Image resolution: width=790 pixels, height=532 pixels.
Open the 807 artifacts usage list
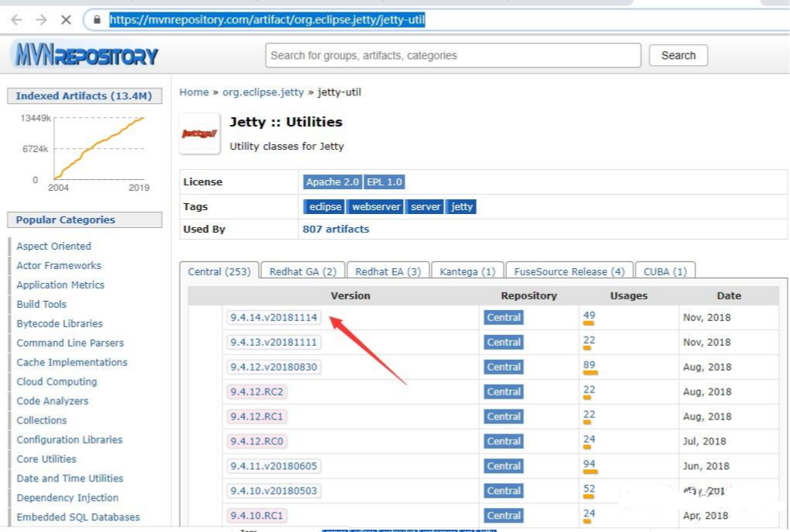336,229
